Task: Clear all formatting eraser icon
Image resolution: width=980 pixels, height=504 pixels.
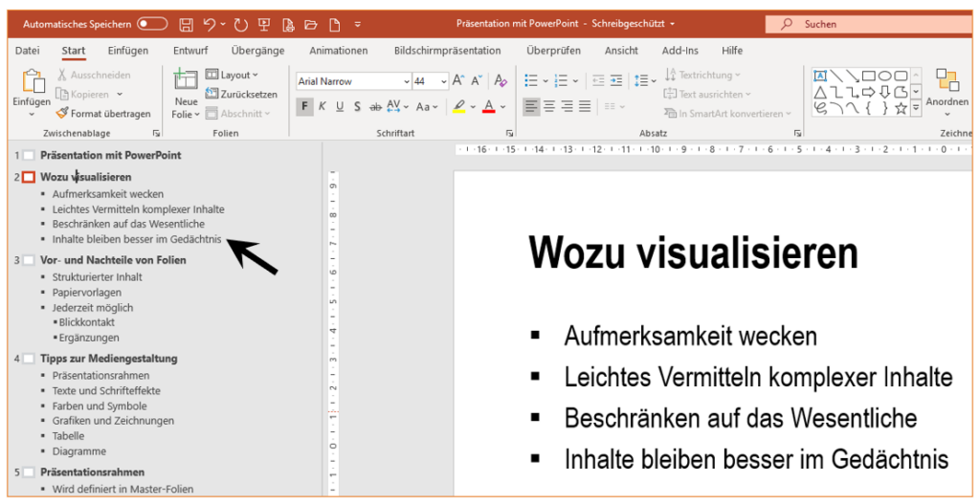Action: (x=500, y=80)
